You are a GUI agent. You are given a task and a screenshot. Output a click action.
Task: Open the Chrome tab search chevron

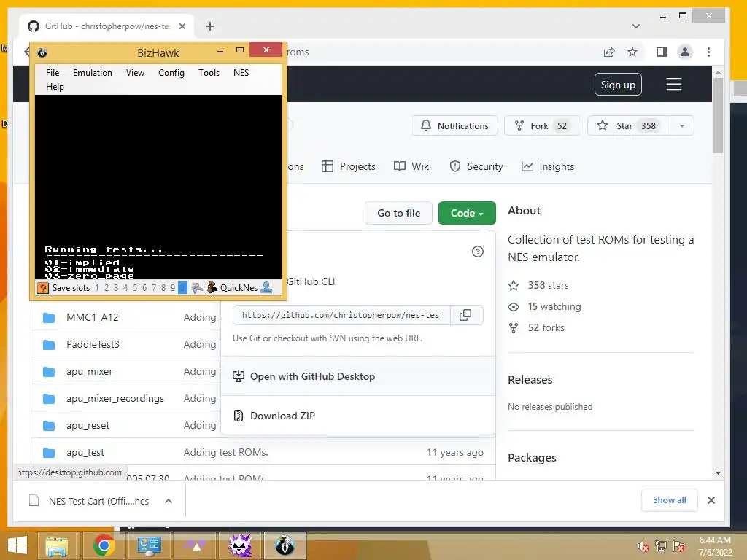coord(635,26)
